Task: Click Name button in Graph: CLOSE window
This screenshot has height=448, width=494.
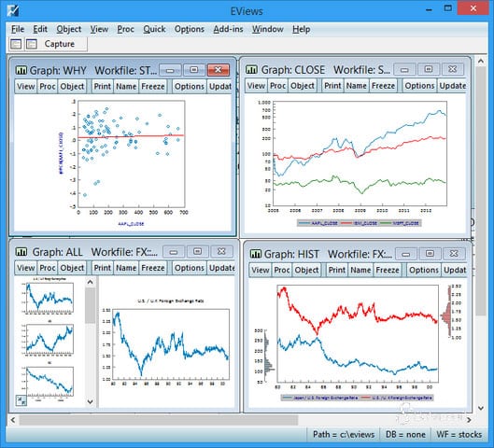Action: point(357,86)
